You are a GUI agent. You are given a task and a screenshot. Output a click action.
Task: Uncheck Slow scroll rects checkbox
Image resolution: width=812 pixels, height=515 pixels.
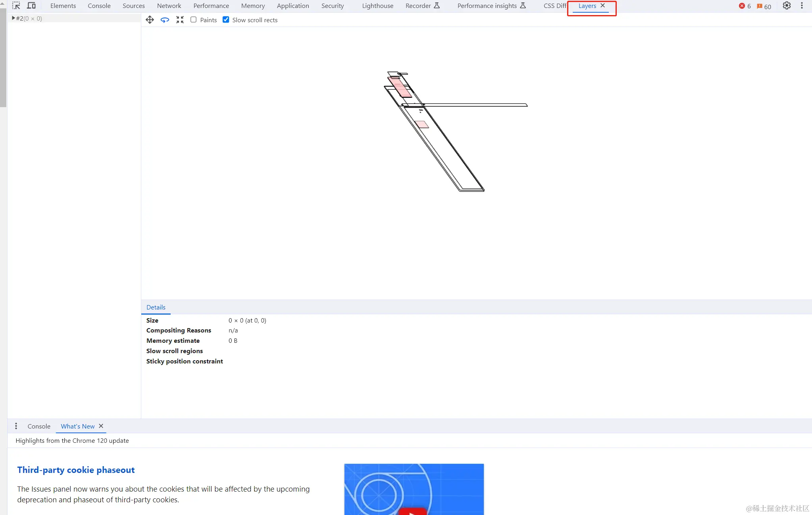tap(226, 20)
